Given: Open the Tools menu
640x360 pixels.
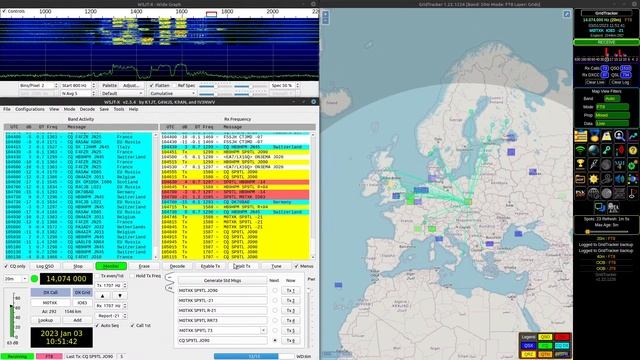Looking at the screenshot, I should [x=119, y=109].
